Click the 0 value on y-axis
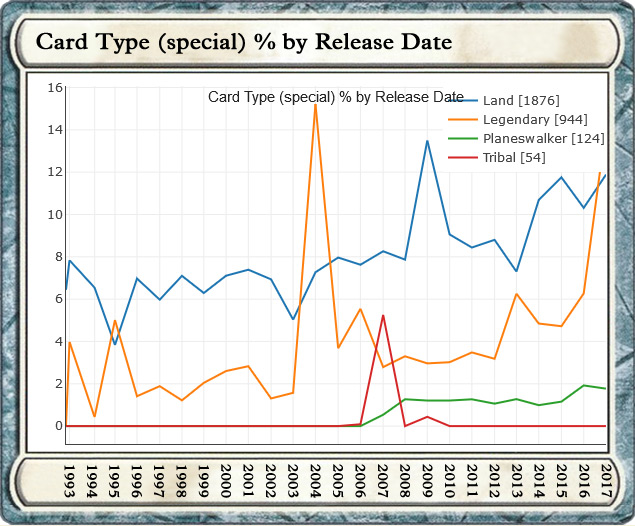Viewport: 635px width, 526px height. [x=59, y=426]
